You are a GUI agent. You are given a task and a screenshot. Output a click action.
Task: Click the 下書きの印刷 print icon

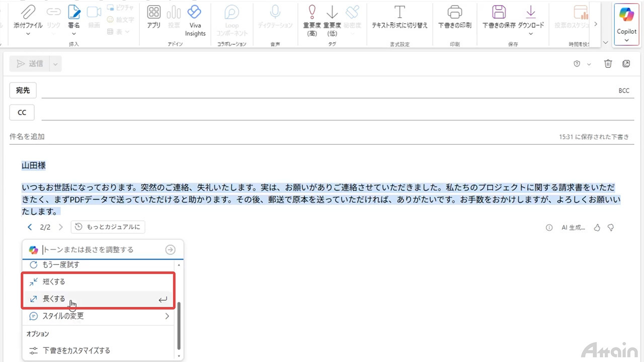coord(454,12)
